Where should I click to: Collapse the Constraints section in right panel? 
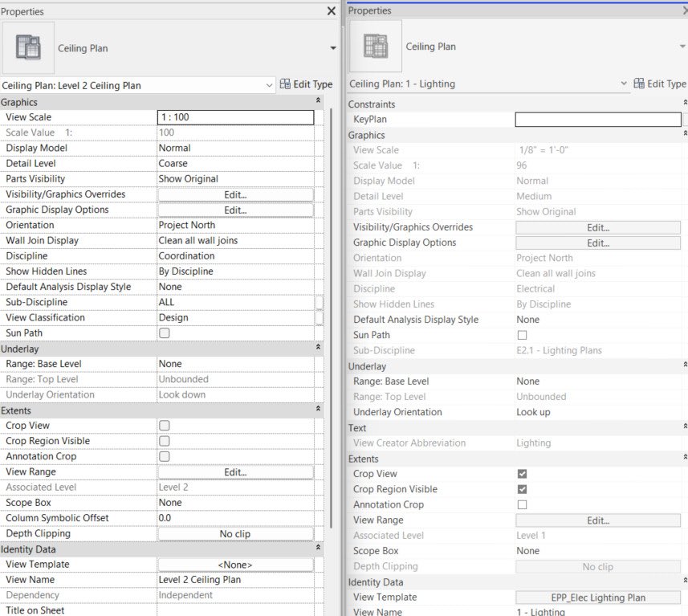click(685, 103)
